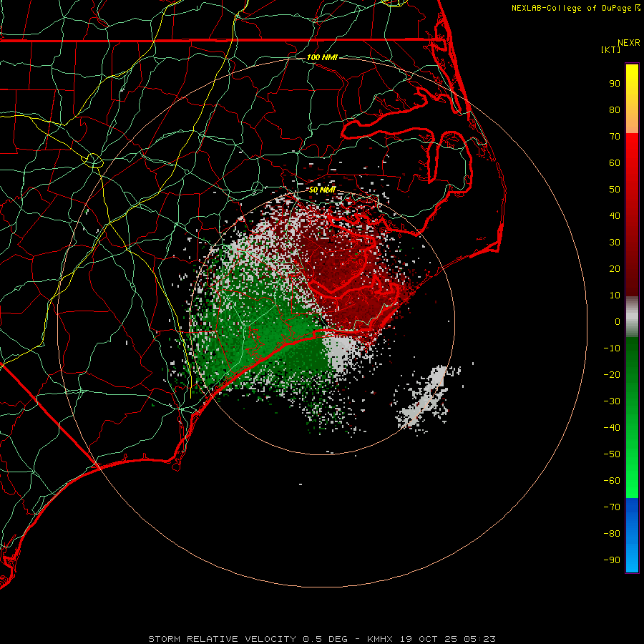Image resolution: width=644 pixels, height=644 pixels.
Task: Select the -60 value on the velocity scale
Action: click(612, 481)
